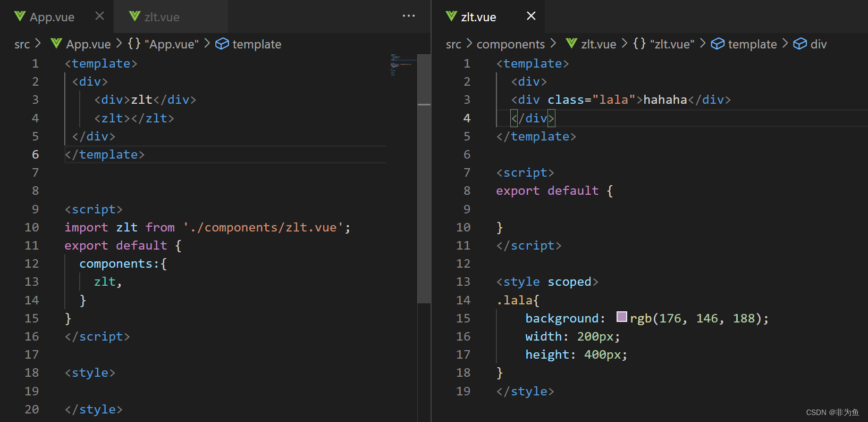Click line number 15 in right zlt.vue
This screenshot has height=422, width=868.
coord(463,318)
